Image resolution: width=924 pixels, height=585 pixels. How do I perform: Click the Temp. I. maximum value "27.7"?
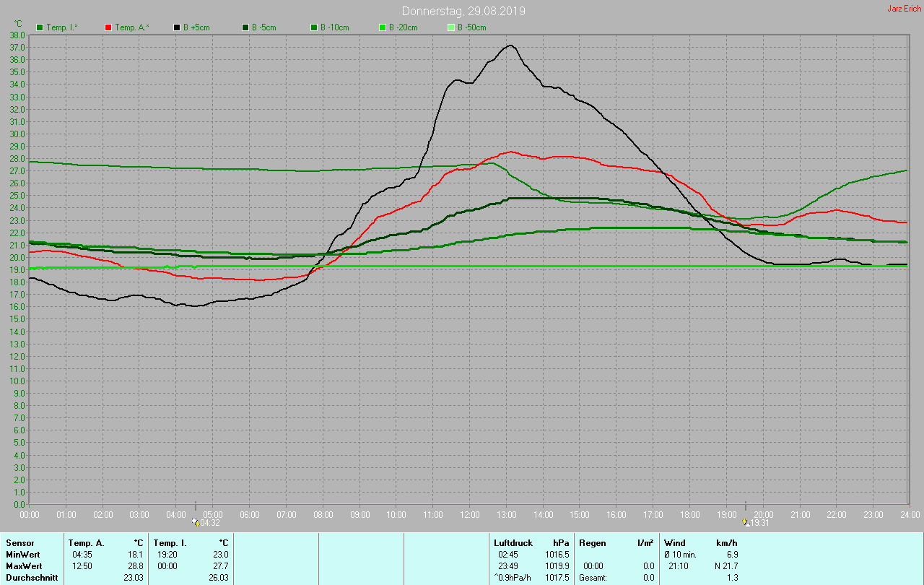221,566
